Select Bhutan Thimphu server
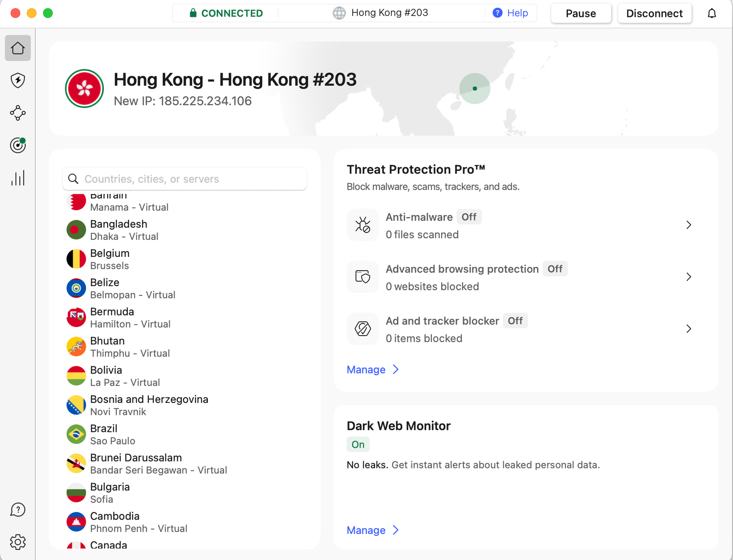 (185, 347)
